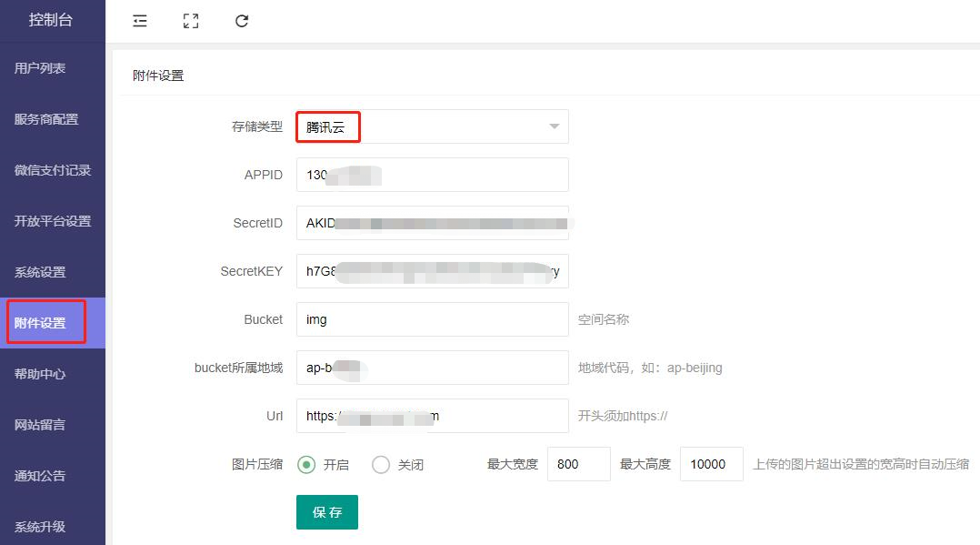Image resolution: width=980 pixels, height=545 pixels.
Task: Toggle fullscreen mode icon
Action: click(x=191, y=21)
